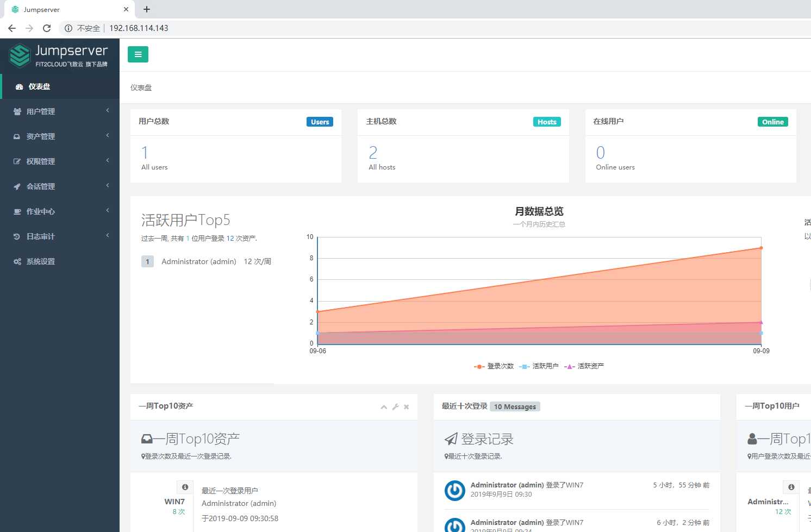Click the browser back arrow
The image size is (811, 532).
[x=12, y=28]
